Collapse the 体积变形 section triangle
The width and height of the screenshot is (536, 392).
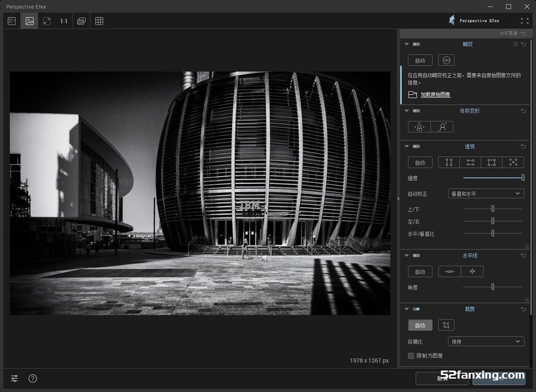pyautogui.click(x=406, y=111)
